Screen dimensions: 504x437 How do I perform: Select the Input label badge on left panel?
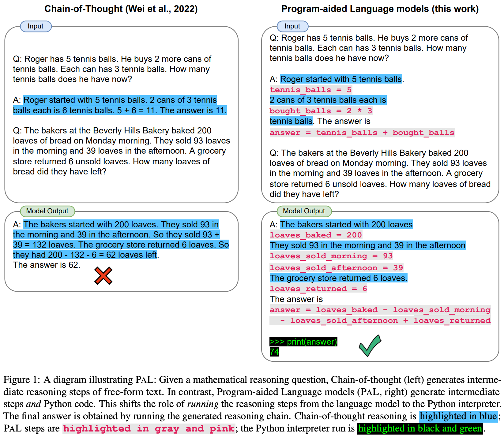[x=36, y=26]
